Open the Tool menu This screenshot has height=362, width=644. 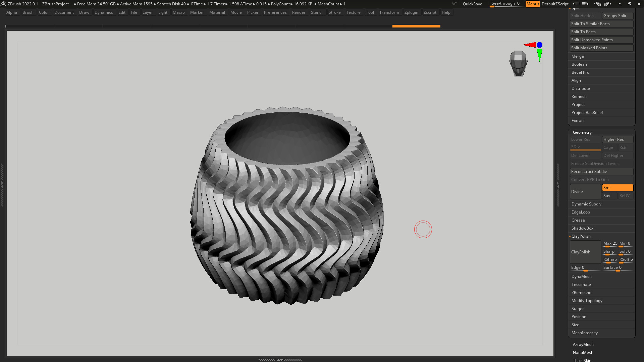point(370,12)
